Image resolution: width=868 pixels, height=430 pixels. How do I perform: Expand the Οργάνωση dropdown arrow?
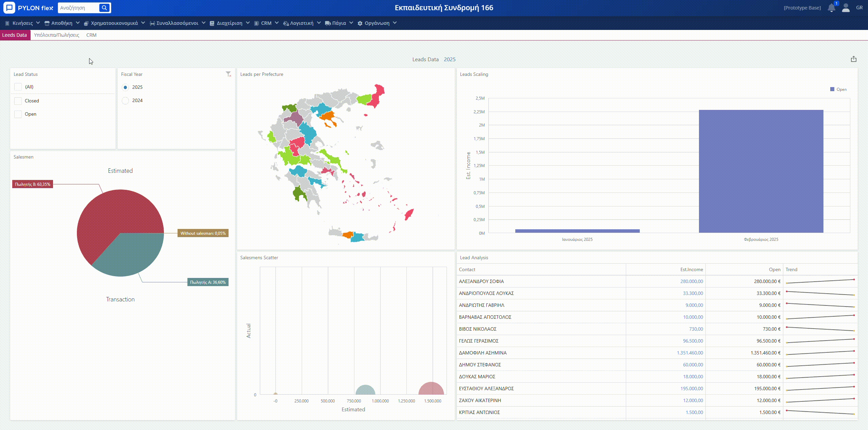pos(395,23)
